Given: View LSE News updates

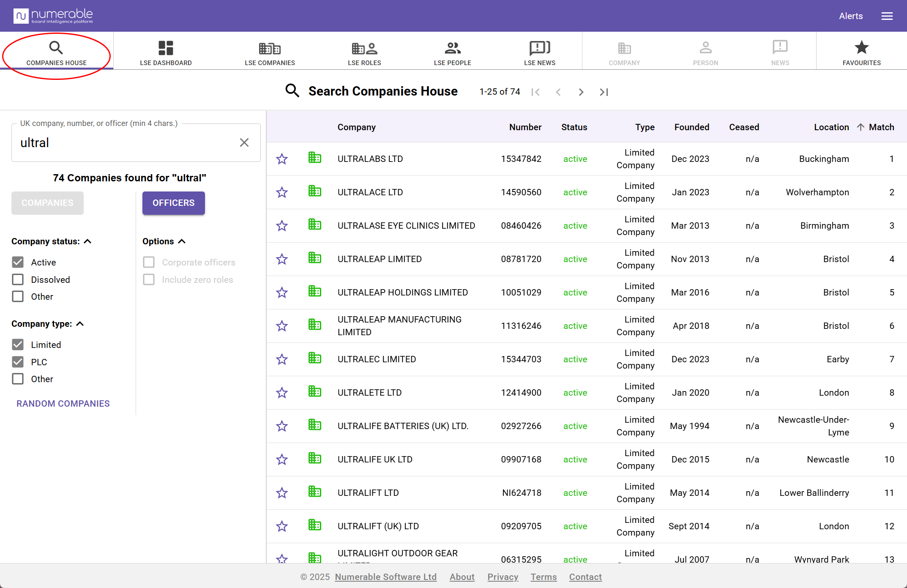Looking at the screenshot, I should (540, 48).
